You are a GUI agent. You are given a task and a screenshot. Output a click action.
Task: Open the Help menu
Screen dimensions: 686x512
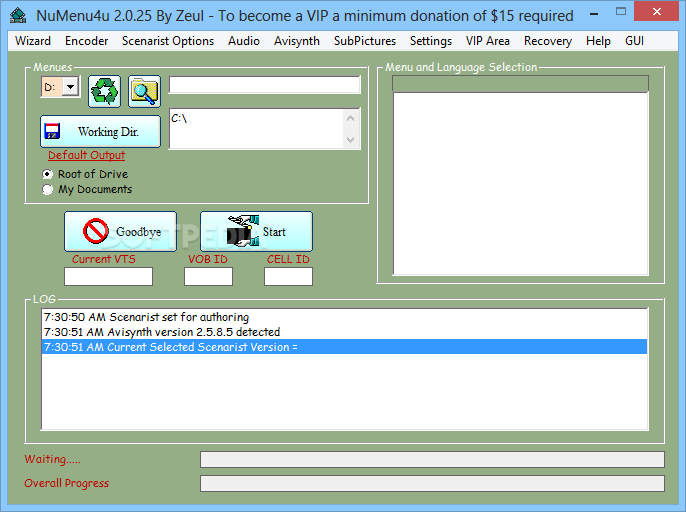coord(598,41)
